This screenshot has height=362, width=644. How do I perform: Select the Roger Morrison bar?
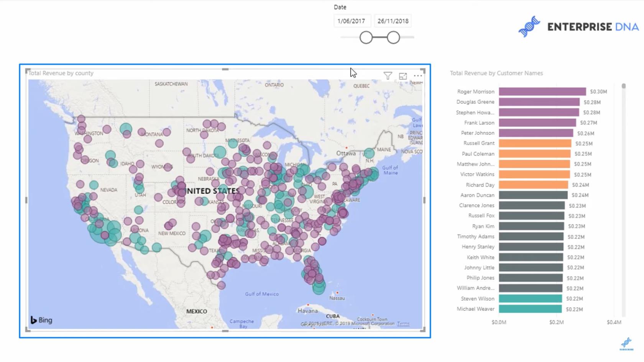tap(542, 92)
